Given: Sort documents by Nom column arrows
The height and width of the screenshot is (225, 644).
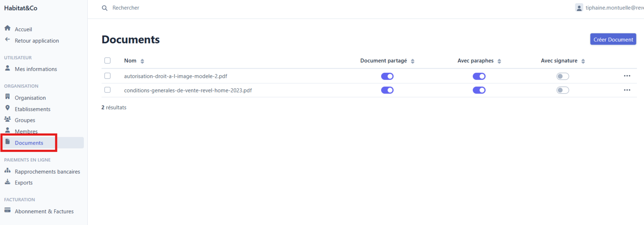Looking at the screenshot, I should pyautogui.click(x=142, y=61).
